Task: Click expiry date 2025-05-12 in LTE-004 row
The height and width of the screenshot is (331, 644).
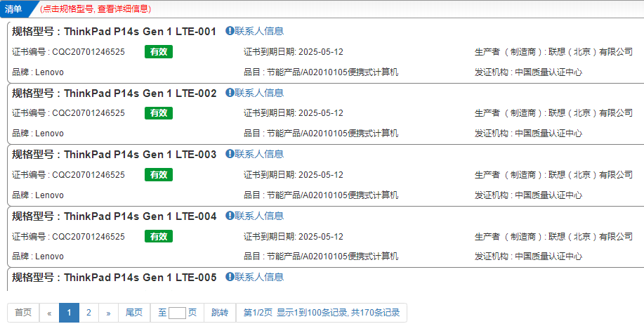Action: 321,236
